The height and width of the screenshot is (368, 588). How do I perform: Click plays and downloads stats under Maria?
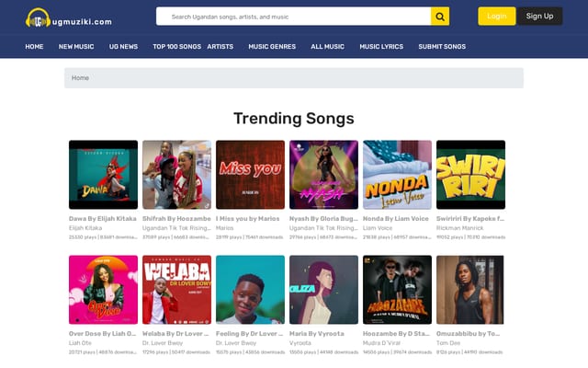(323, 352)
